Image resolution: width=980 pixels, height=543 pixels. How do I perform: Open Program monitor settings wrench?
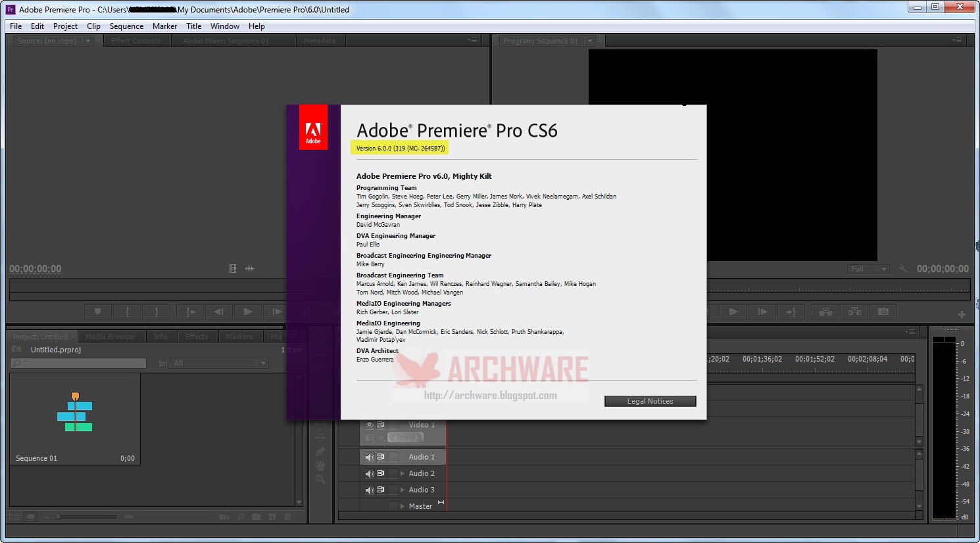(x=902, y=269)
